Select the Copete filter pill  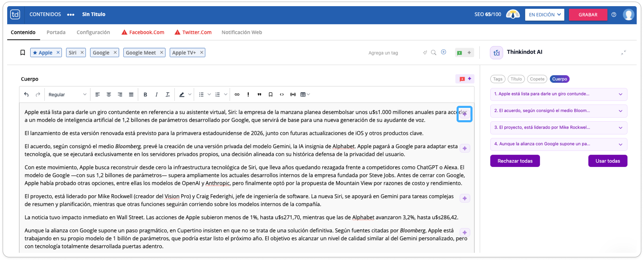tap(537, 79)
